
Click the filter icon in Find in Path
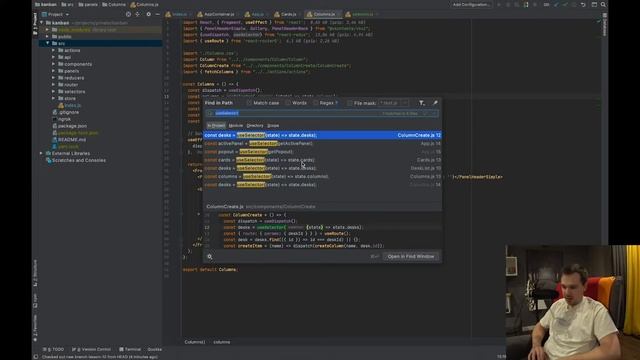click(x=422, y=103)
